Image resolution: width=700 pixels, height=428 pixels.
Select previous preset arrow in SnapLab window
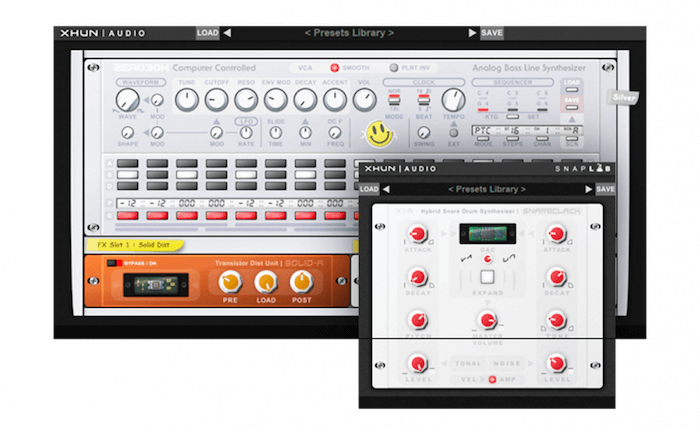[386, 189]
